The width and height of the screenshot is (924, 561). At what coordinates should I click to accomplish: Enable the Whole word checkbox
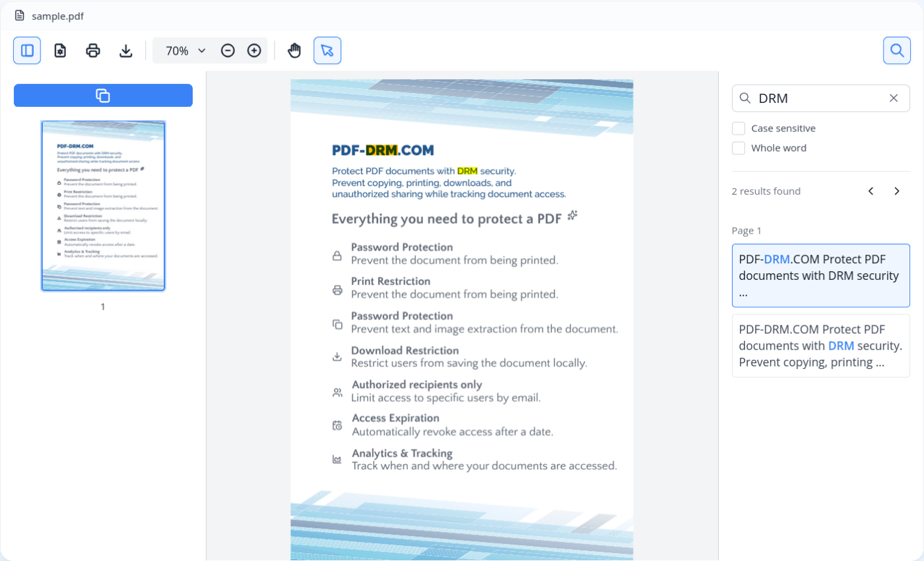pyautogui.click(x=739, y=148)
